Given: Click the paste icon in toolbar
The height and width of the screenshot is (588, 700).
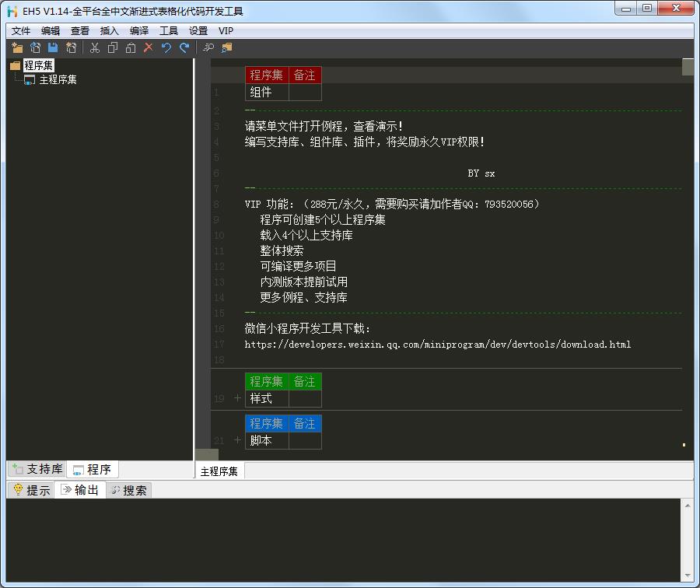Looking at the screenshot, I should coord(131,48).
